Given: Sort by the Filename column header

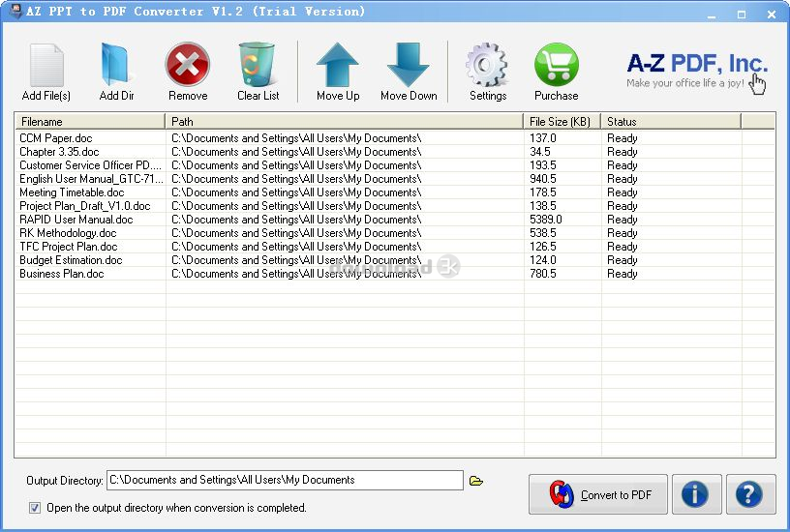Looking at the screenshot, I should click(x=90, y=121).
